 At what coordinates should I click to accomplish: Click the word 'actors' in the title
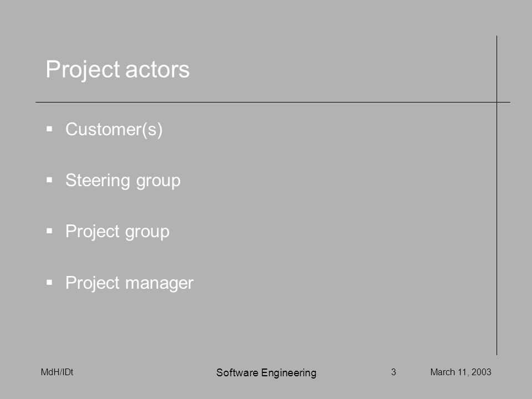[157, 70]
